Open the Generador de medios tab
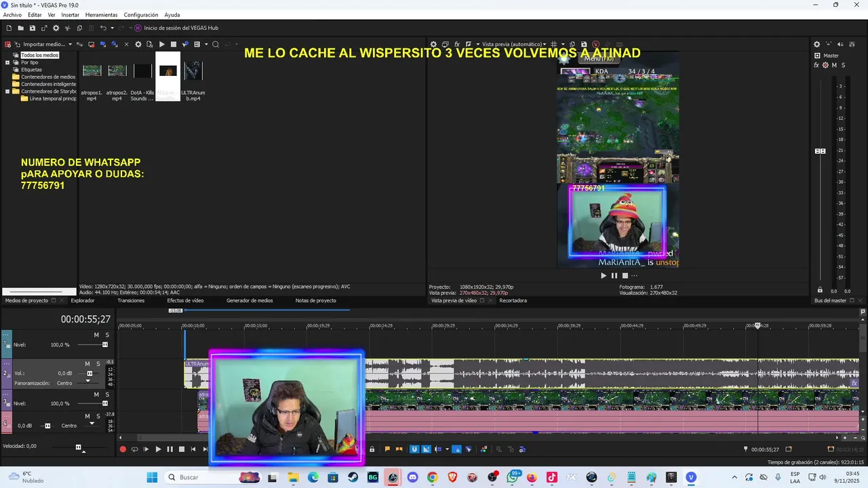Viewport: 868px width, 488px height. pos(250,300)
